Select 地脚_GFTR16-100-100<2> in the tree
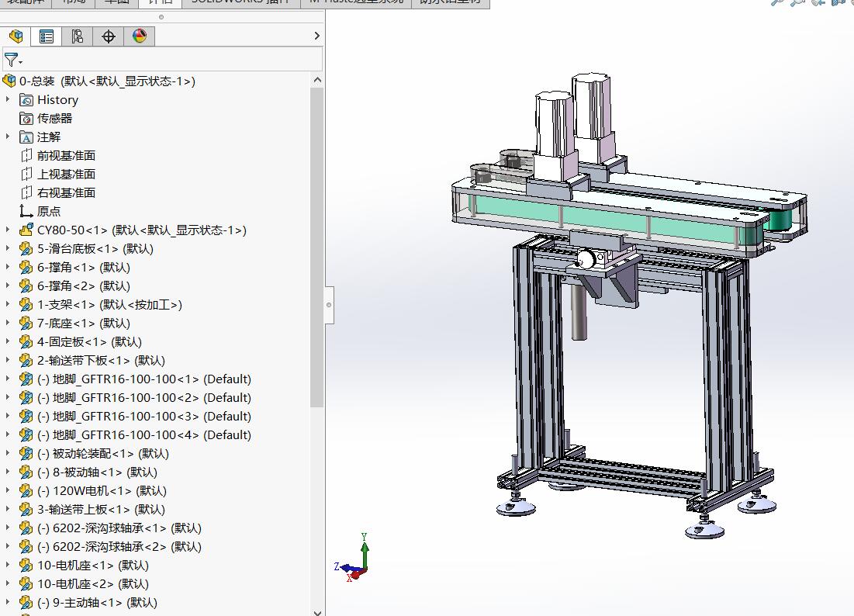Image resolution: width=854 pixels, height=616 pixels. pos(143,397)
